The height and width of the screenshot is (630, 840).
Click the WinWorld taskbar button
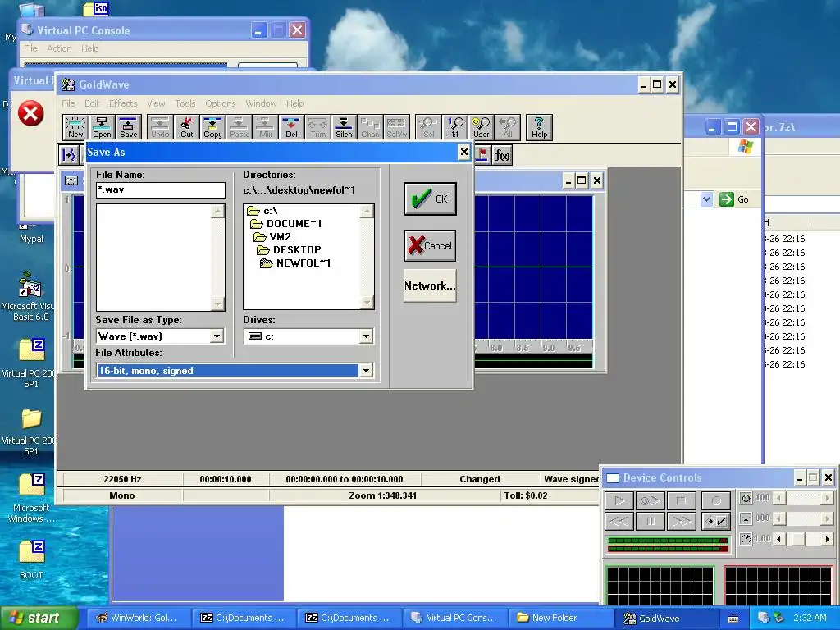pyautogui.click(x=138, y=618)
